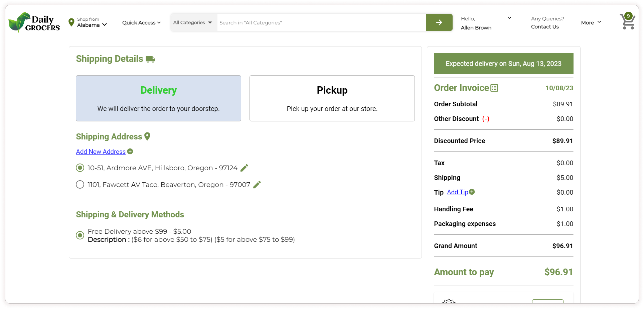Open the Quick Access menu

141,22
